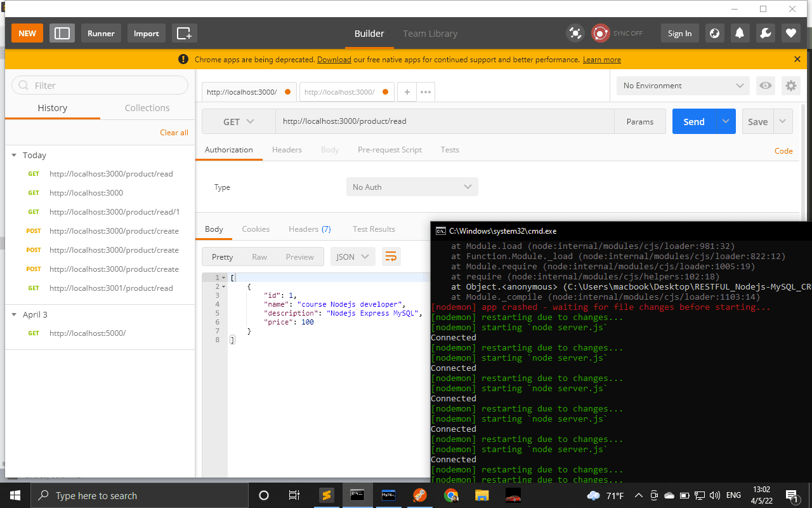Screen dimensions: 812x508
Task: Open new window icon in toolbar
Action: click(184, 33)
